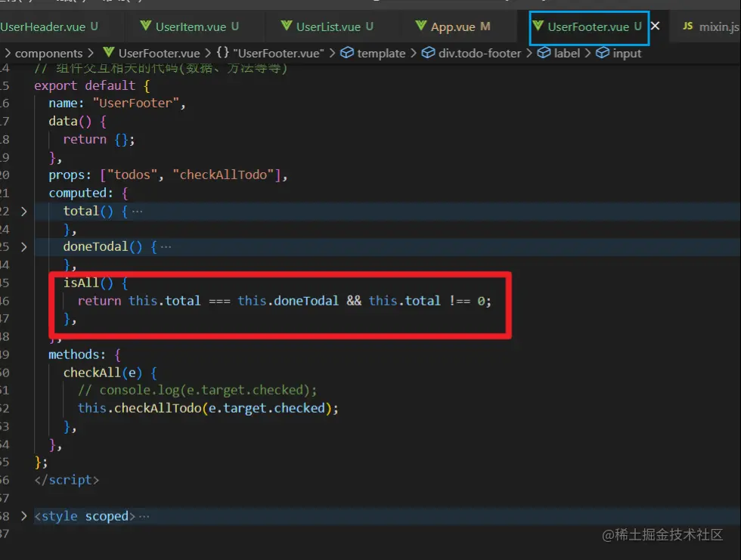
Task: Click the Vue icon on UserItem.vue tab
Action: (145, 26)
